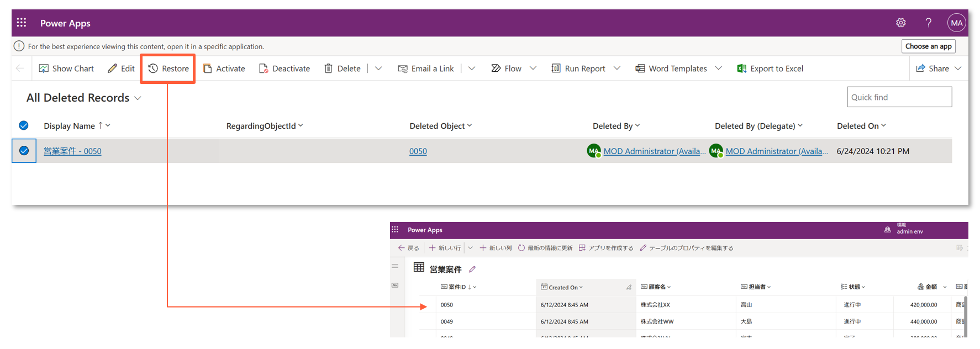Open the hamburger menu in lower window
The image size is (980, 349).
coord(395,266)
